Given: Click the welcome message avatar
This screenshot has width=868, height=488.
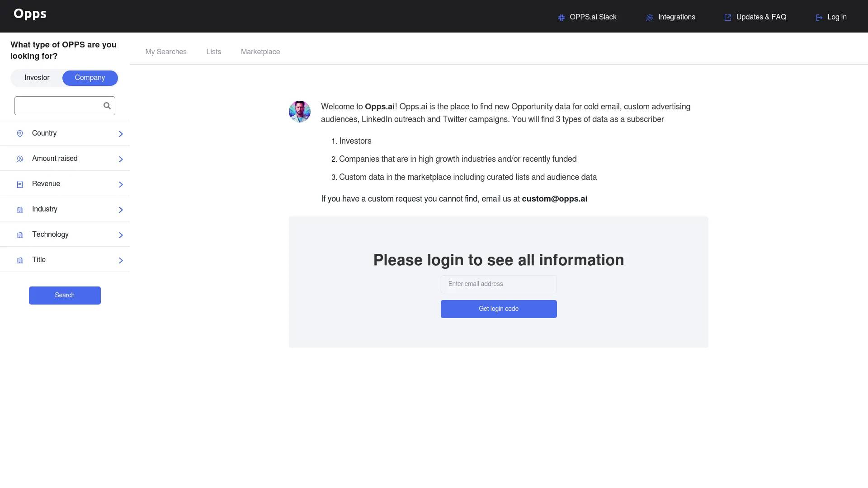Looking at the screenshot, I should pyautogui.click(x=300, y=112).
